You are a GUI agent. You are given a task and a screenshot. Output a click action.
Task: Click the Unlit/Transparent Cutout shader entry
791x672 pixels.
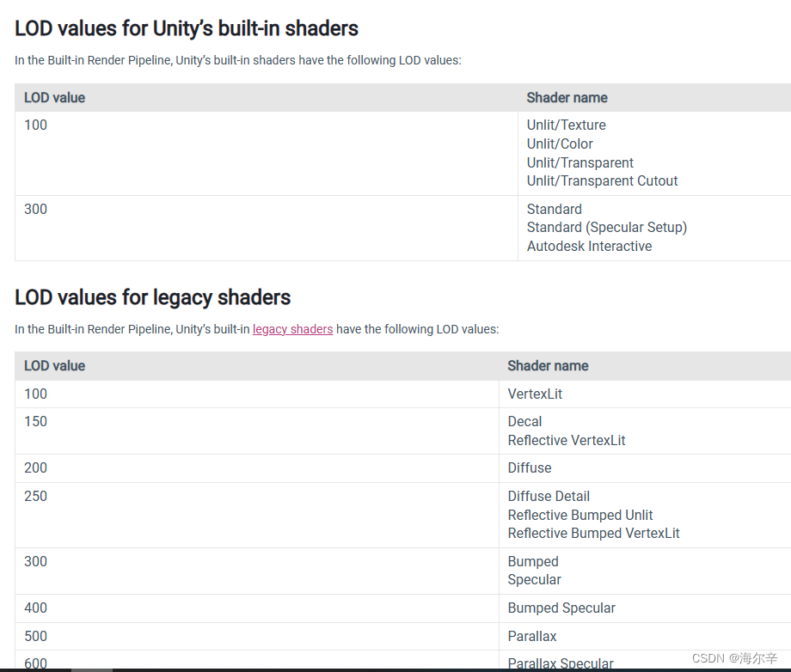tap(602, 181)
